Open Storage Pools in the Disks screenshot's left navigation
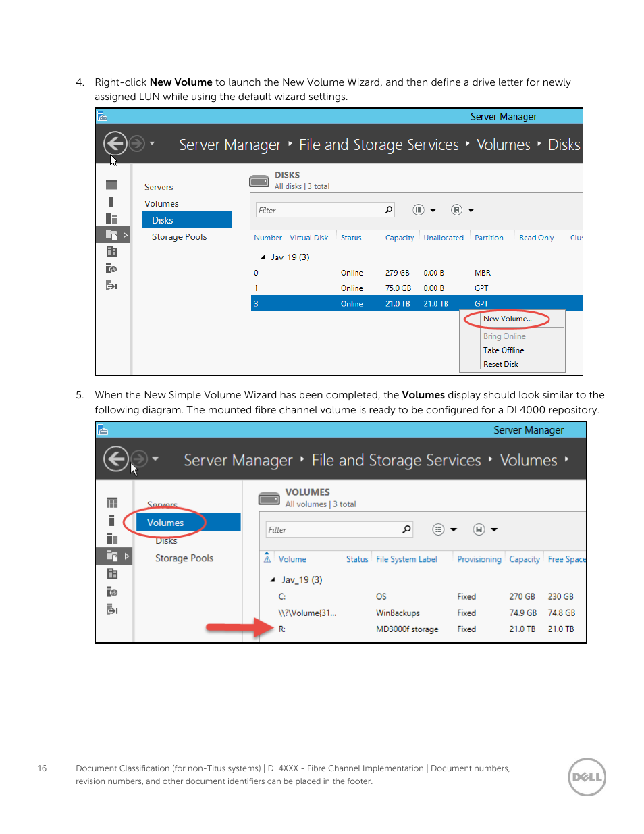Viewport: 644px width, 834px height. point(180,237)
